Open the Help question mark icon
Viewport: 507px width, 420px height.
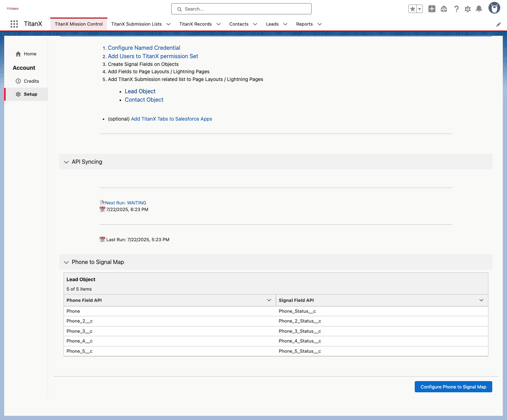(x=456, y=9)
